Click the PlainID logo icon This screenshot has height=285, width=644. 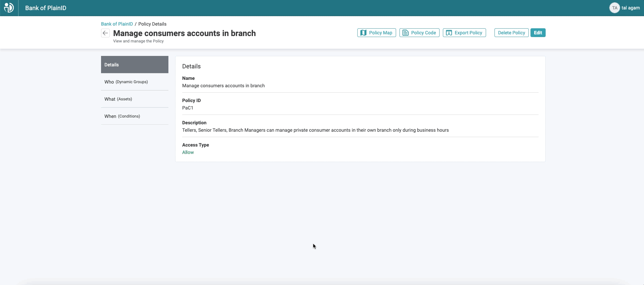9,8
